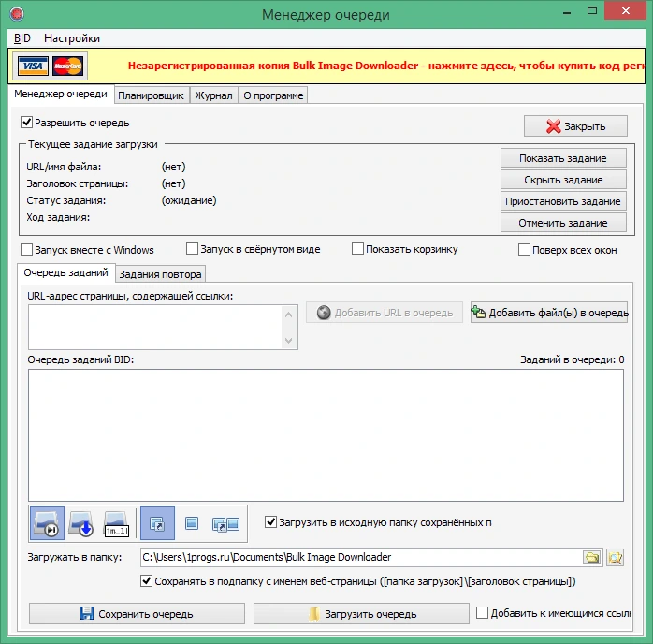Open the BID menu
653x644 pixels.
tap(22, 38)
